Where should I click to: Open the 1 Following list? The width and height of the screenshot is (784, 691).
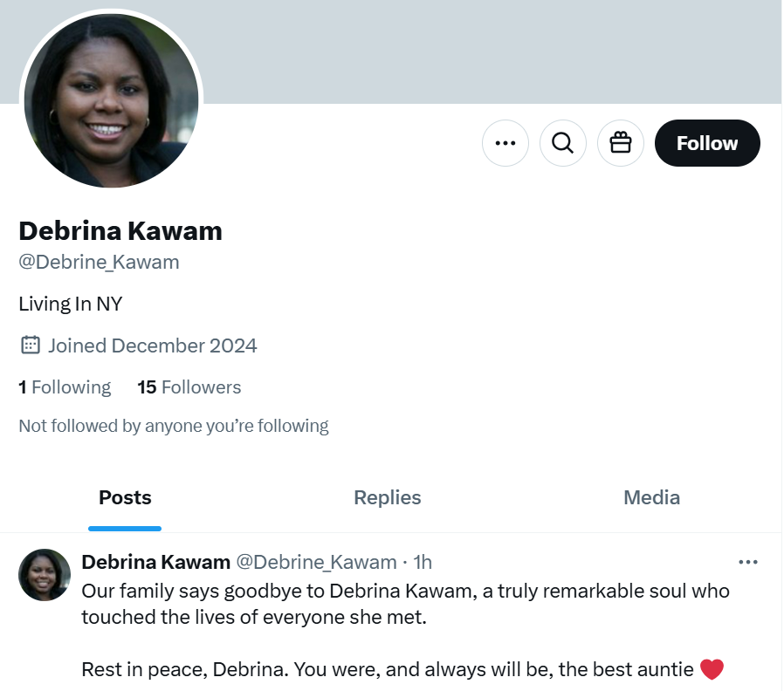pyautogui.click(x=65, y=387)
